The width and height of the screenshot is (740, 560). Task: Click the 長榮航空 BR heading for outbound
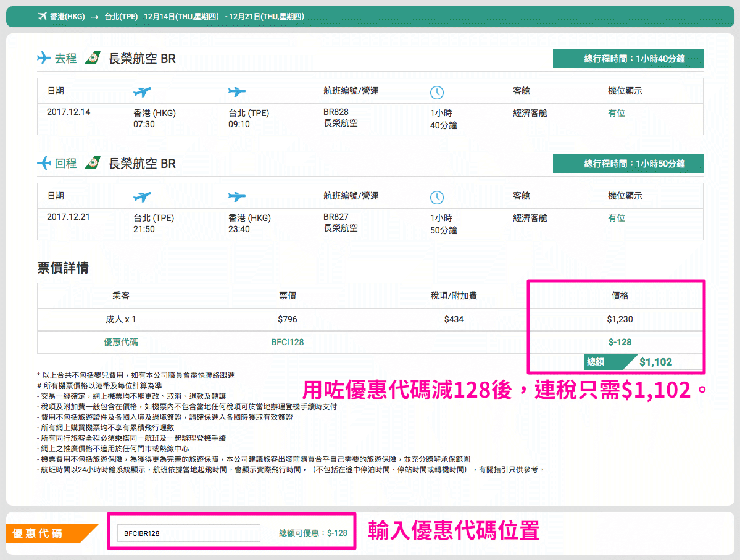[142, 59]
